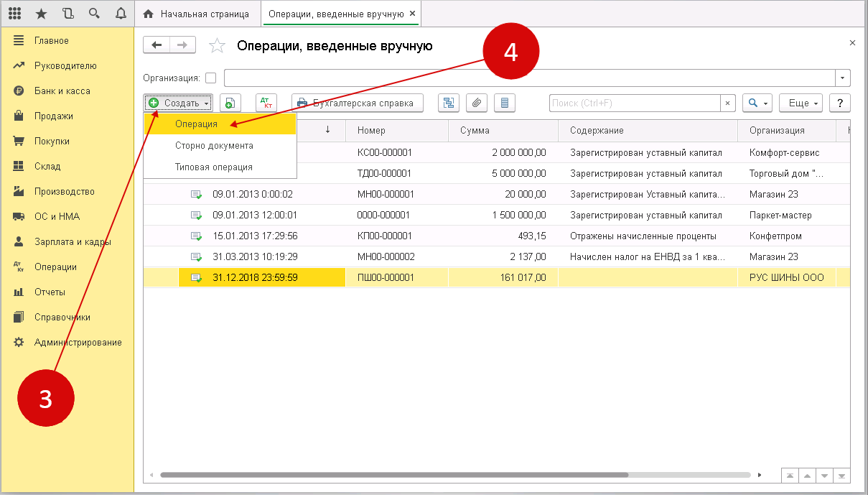The width and height of the screenshot is (868, 495).
Task: Jump to last record arrow button
Action: click(x=841, y=476)
